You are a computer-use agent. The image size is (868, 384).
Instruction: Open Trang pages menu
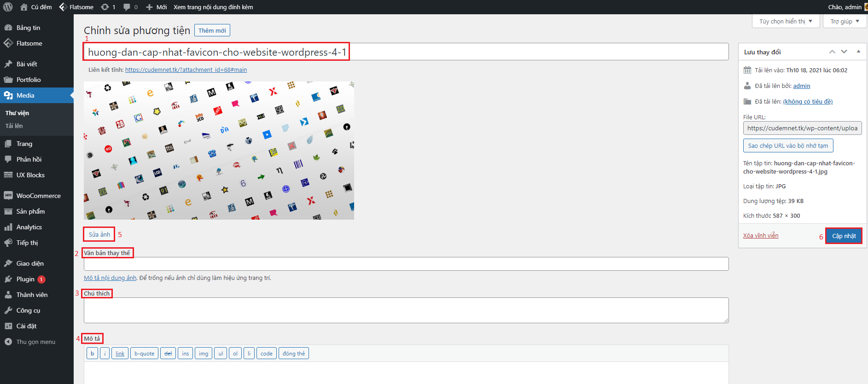point(37,144)
